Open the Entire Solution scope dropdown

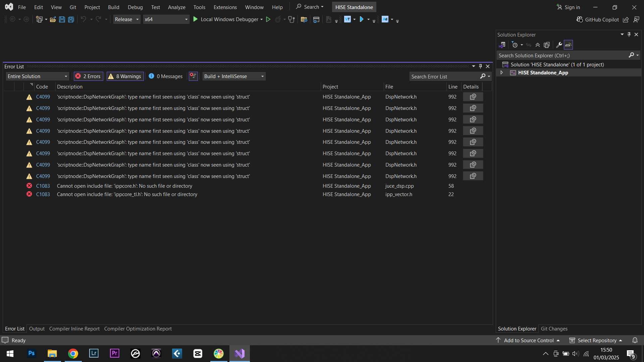37,76
